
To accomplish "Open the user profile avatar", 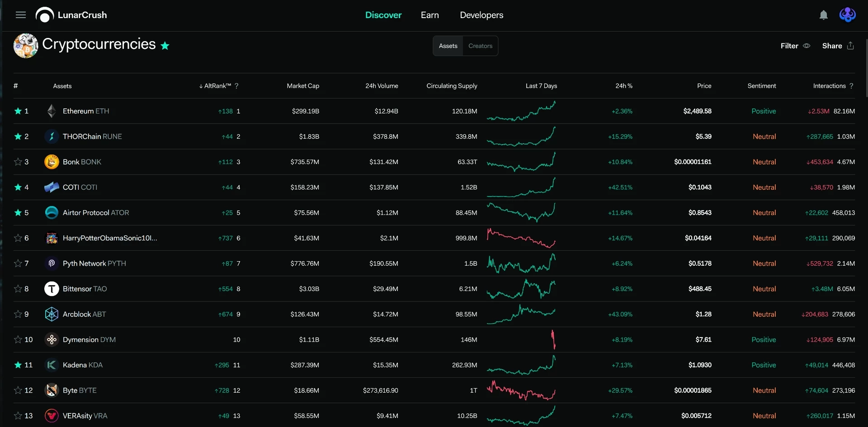I will point(847,15).
